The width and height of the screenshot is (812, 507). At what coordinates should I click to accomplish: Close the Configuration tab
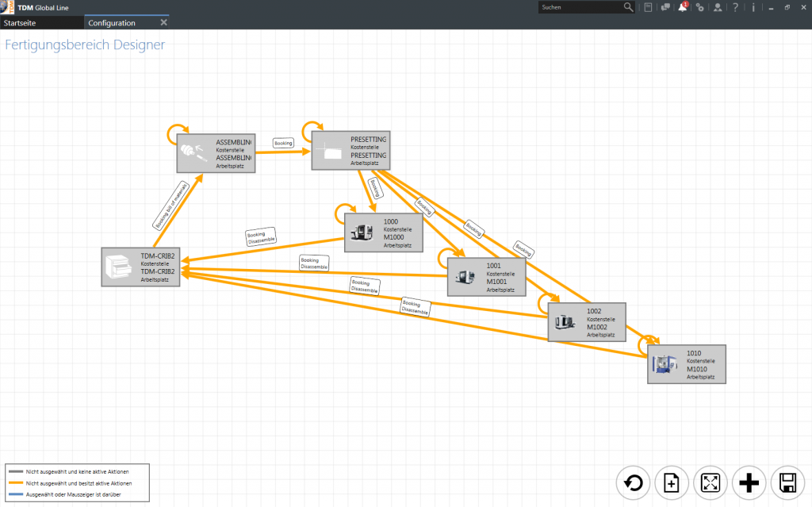tap(163, 22)
